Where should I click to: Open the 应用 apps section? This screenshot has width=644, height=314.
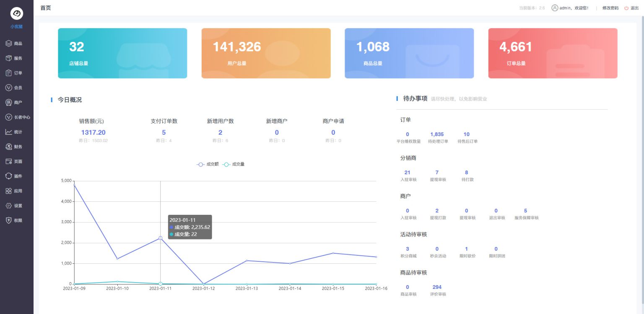pyautogui.click(x=17, y=190)
